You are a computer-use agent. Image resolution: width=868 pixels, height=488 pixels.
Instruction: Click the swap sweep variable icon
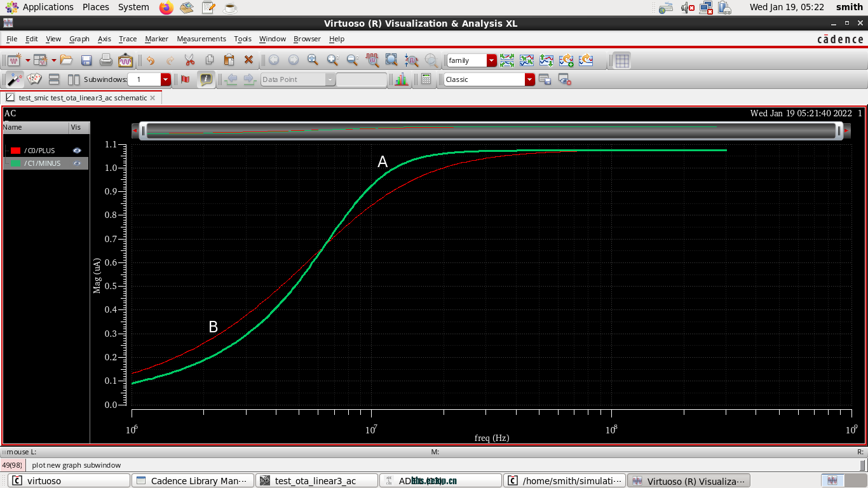(546, 60)
